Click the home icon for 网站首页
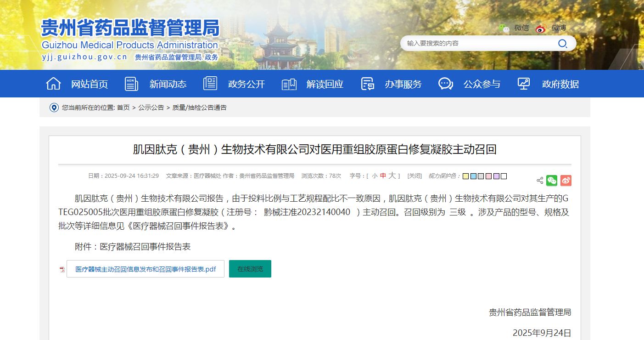Screen dimensions: 644x340 coord(54,84)
